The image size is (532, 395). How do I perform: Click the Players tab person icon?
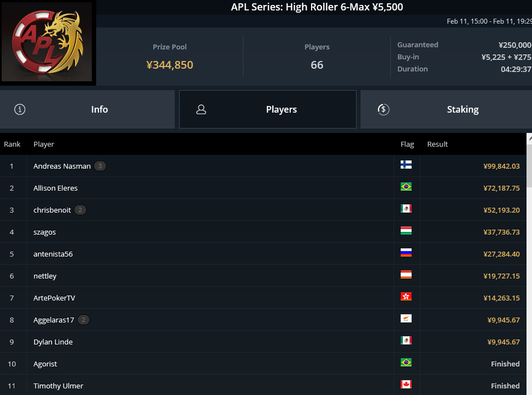[201, 109]
